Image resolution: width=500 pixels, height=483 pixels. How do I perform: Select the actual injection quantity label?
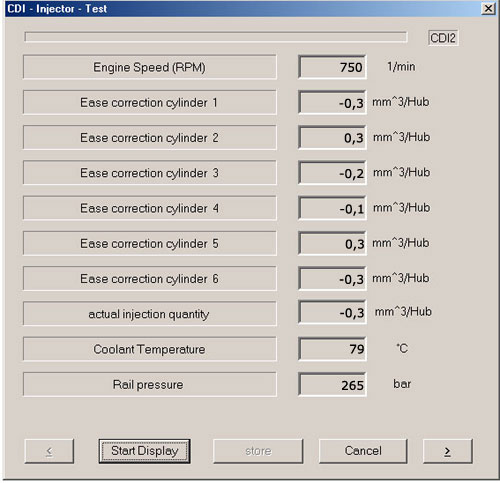click(150, 314)
